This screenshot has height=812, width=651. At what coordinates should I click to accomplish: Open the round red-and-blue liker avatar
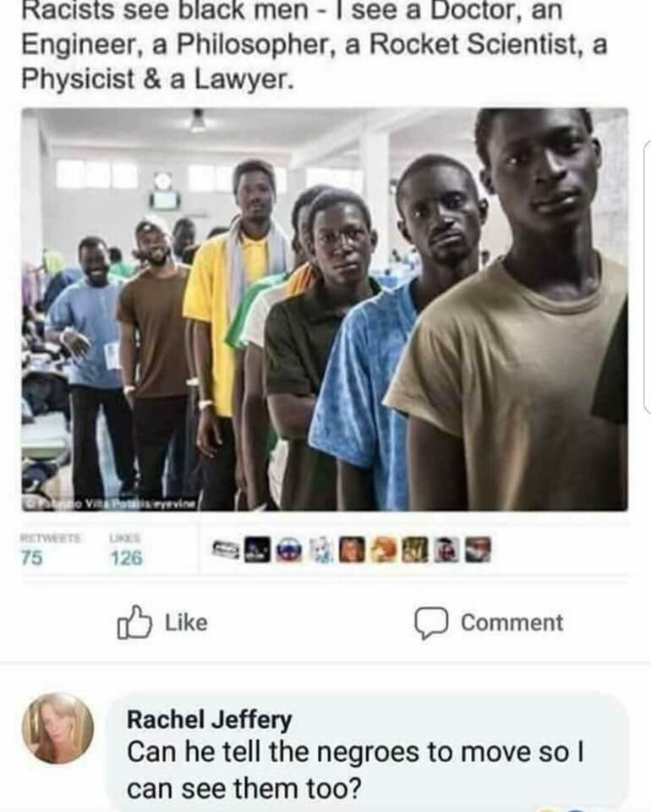289,550
